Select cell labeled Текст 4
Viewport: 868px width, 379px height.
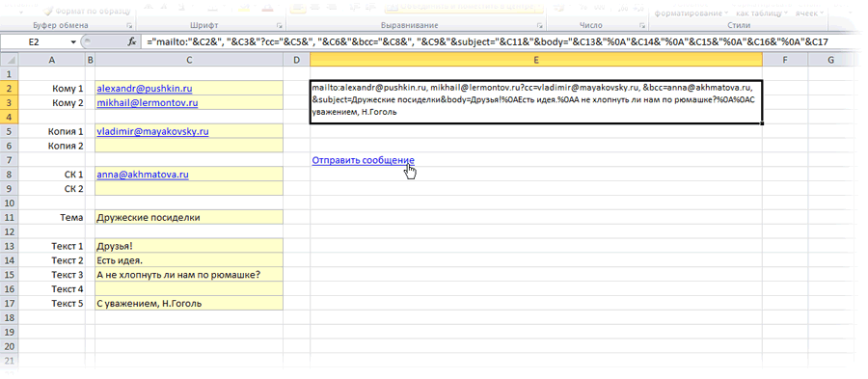(52, 289)
